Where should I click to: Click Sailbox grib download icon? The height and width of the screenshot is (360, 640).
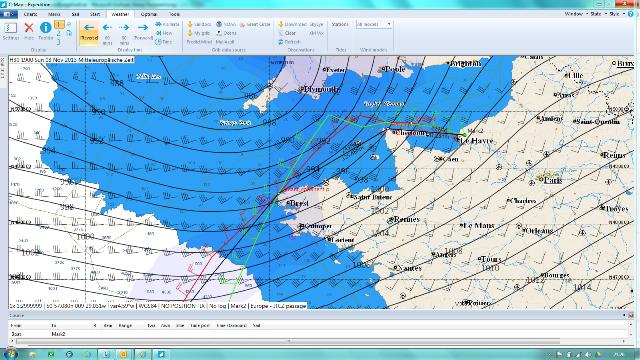tap(199, 24)
